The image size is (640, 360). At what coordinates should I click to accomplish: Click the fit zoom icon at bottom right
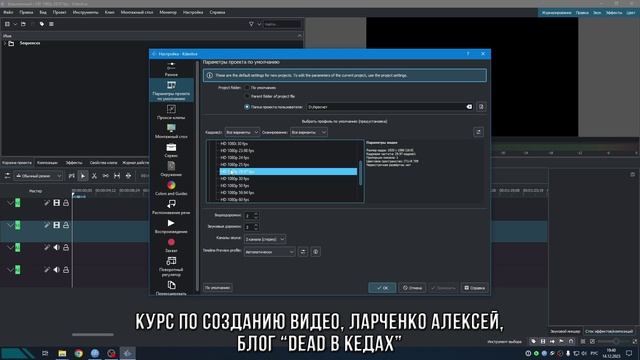click(x=635, y=341)
